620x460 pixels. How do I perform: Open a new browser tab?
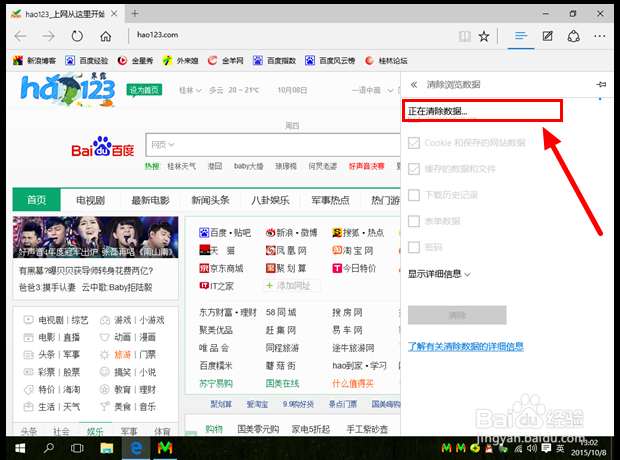(135, 14)
